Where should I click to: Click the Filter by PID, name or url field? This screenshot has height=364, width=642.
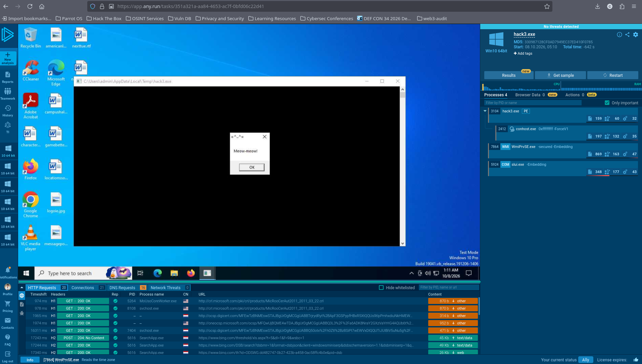coord(449,288)
